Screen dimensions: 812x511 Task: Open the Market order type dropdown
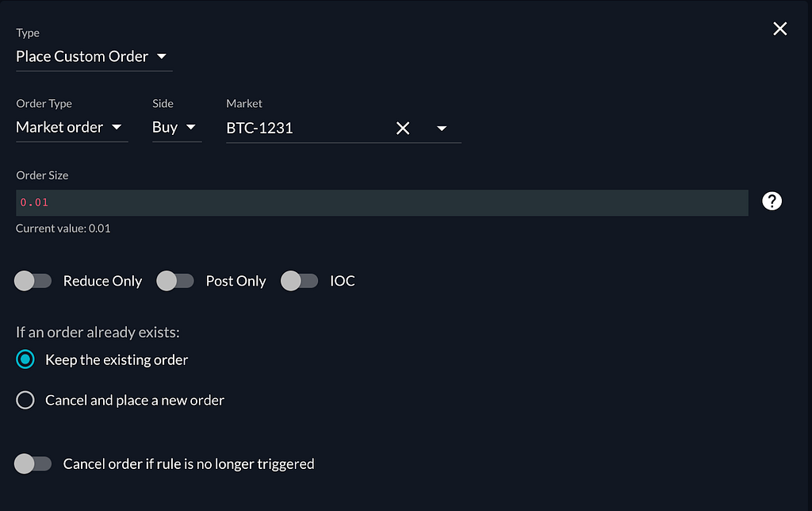[72, 128]
